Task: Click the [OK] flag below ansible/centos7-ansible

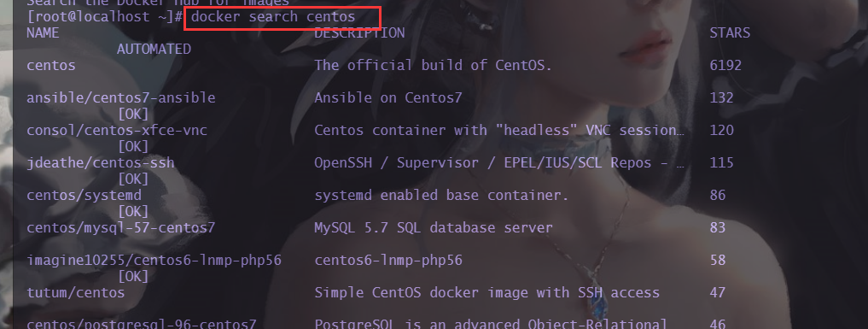Action: (133, 115)
